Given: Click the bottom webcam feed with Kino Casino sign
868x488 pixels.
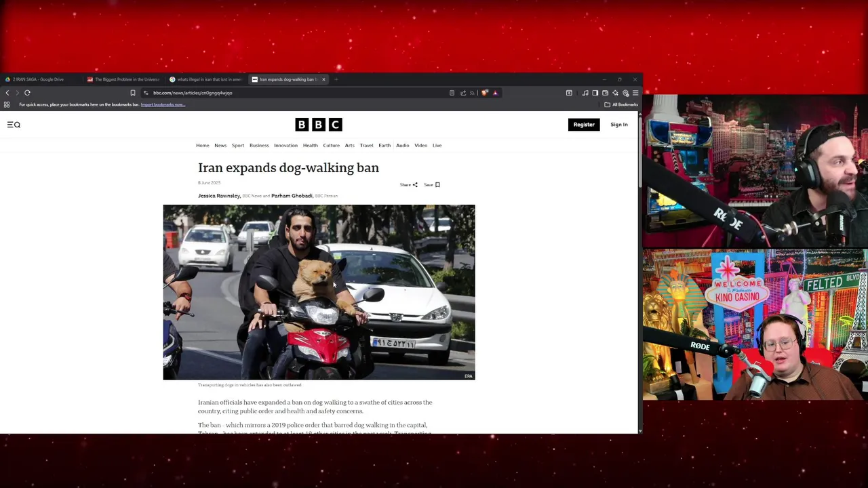Looking at the screenshot, I should 755,325.
